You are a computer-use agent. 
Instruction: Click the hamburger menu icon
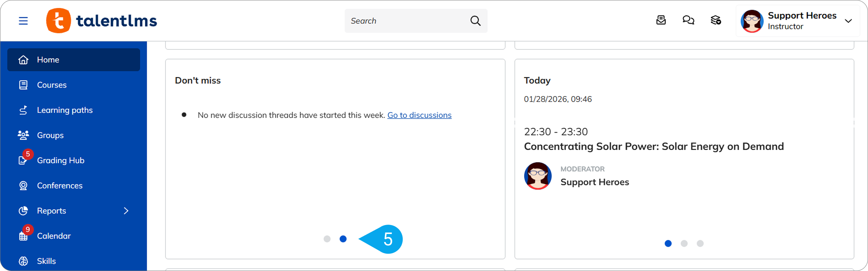[23, 21]
